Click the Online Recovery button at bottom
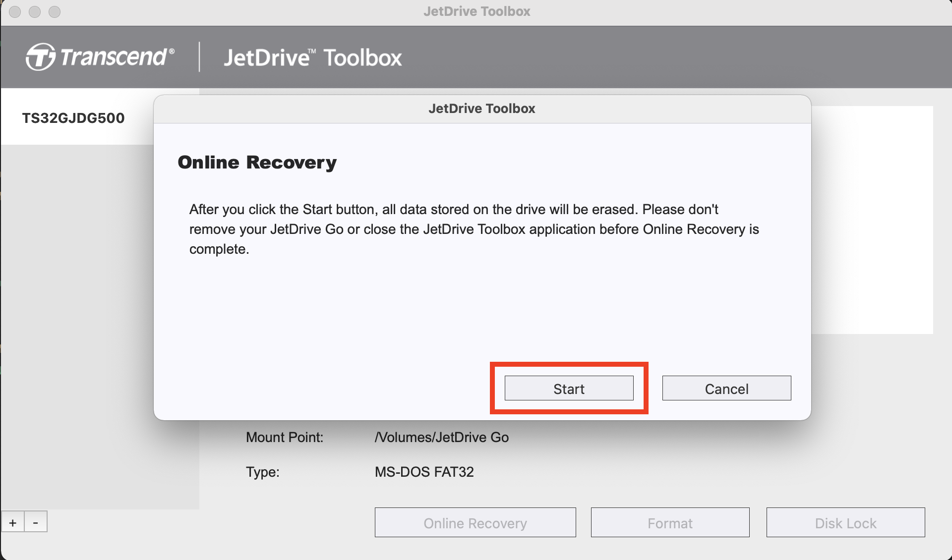Image resolution: width=952 pixels, height=560 pixels. [x=475, y=523]
